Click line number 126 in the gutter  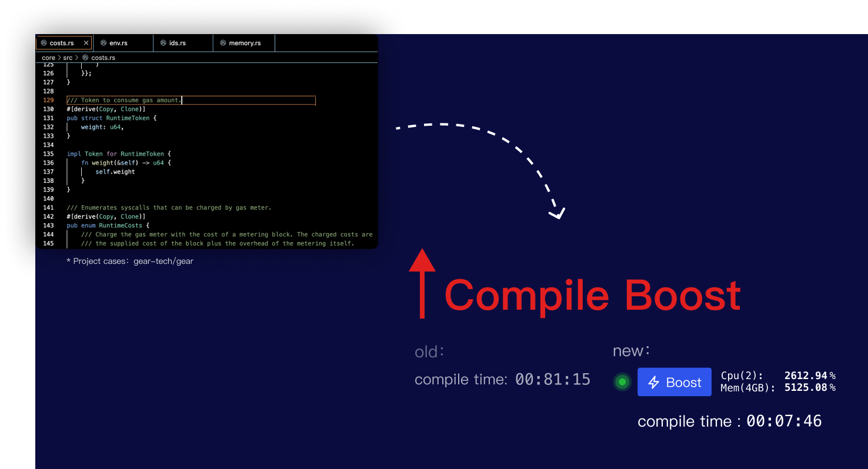(x=48, y=73)
